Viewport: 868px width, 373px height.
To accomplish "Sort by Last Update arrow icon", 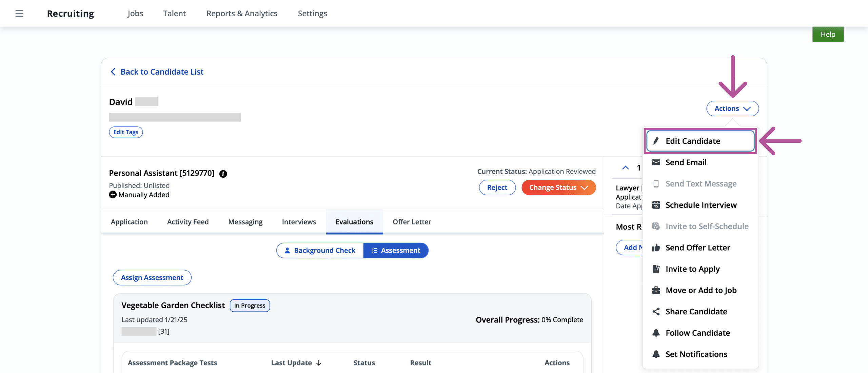I will [x=319, y=363].
